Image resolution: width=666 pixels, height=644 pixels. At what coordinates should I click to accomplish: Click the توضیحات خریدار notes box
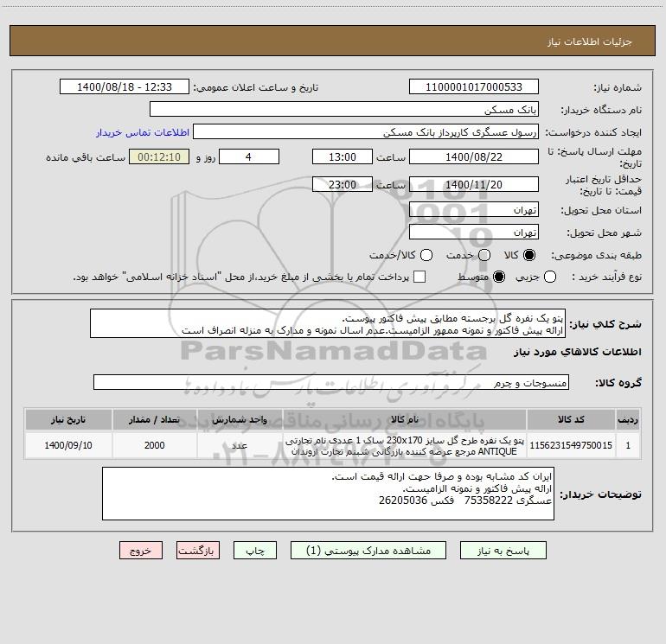pos(328,494)
